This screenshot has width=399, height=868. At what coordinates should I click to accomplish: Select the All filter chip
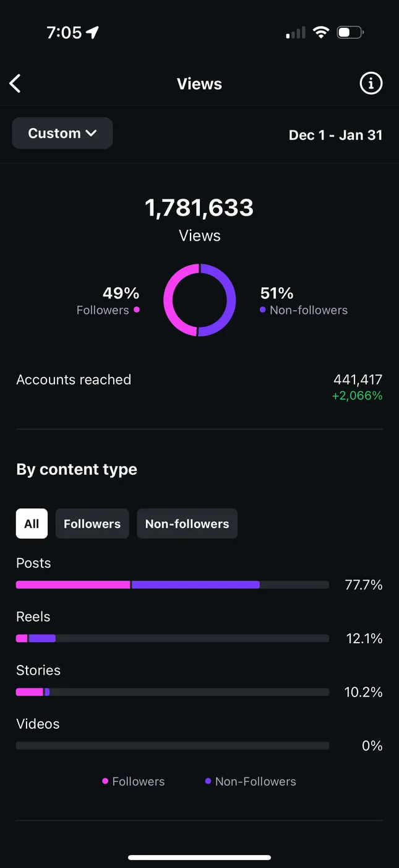tap(32, 524)
